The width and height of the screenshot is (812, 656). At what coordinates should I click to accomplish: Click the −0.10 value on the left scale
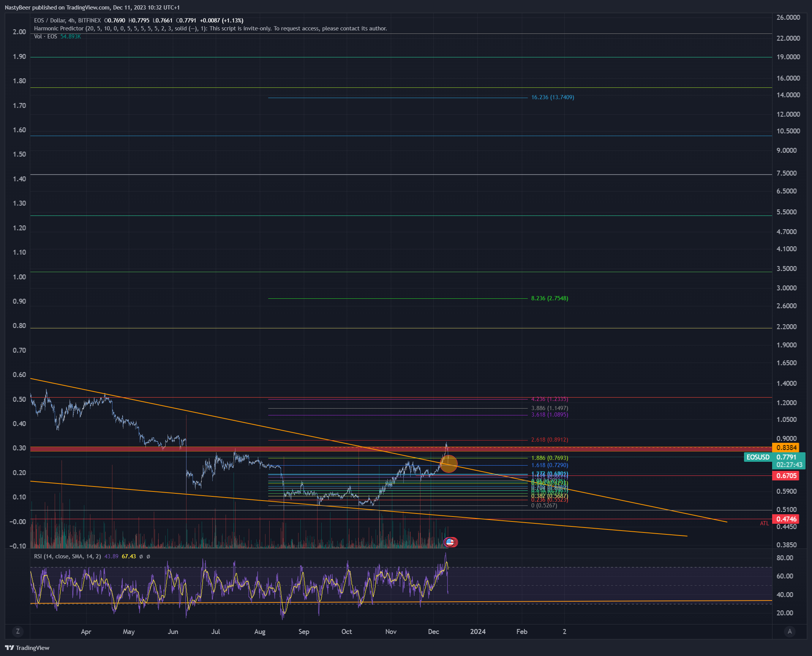17,546
